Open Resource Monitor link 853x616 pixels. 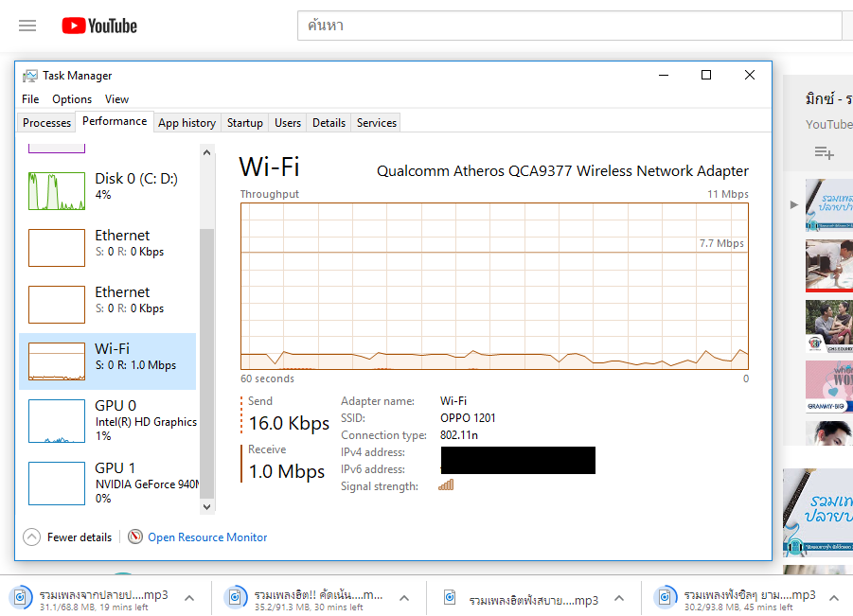pos(207,537)
